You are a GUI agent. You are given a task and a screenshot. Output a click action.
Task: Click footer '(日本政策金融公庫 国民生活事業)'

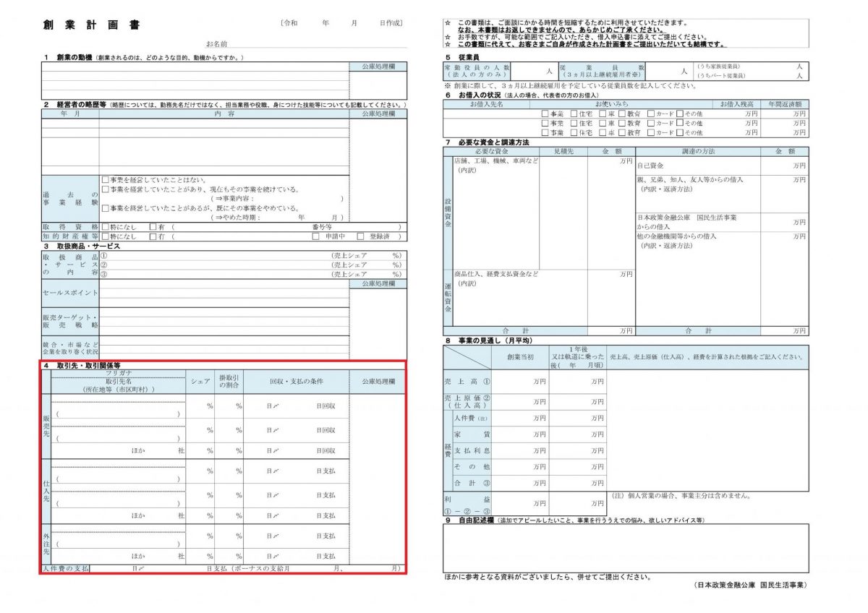[x=749, y=585]
